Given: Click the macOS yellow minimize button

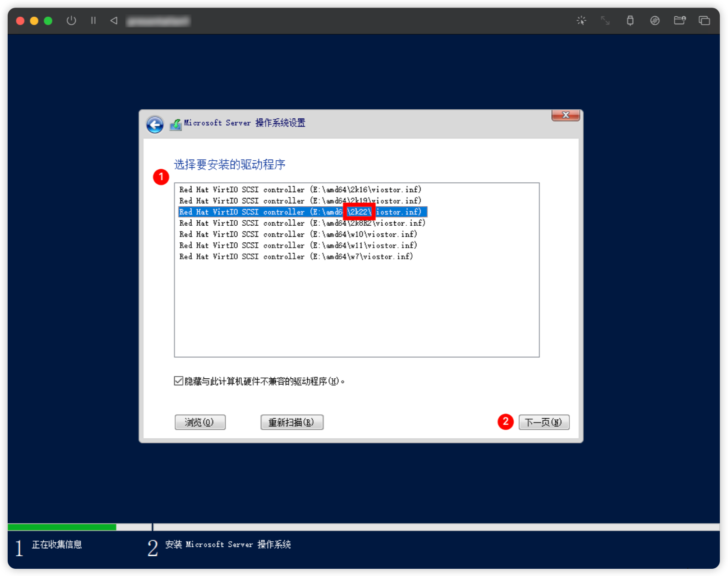Looking at the screenshot, I should 34,21.
